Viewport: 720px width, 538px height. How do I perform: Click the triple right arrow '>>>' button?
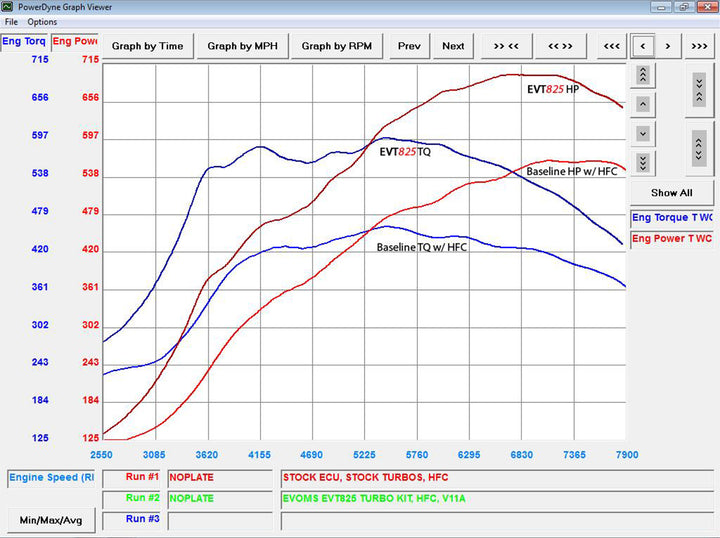[x=699, y=46]
